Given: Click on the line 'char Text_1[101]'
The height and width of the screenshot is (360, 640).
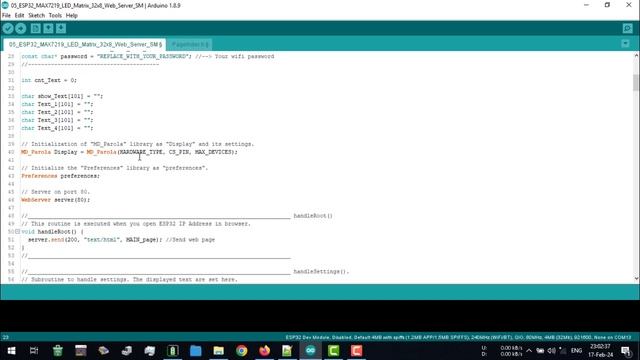Looking at the screenshot, I should (57, 104).
